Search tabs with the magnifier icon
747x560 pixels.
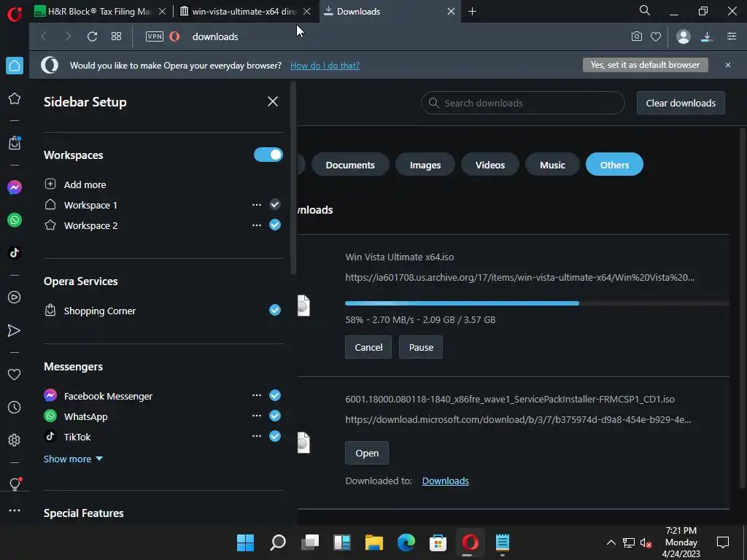[645, 10]
